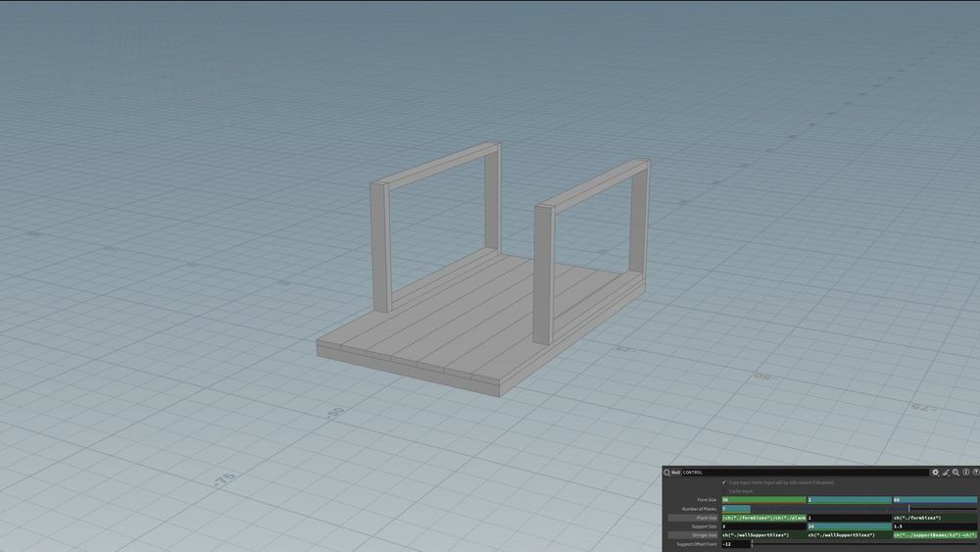The height and width of the screenshot is (552, 980).
Task: Open the help (?) icon in the parameter pane
Action: (x=975, y=473)
